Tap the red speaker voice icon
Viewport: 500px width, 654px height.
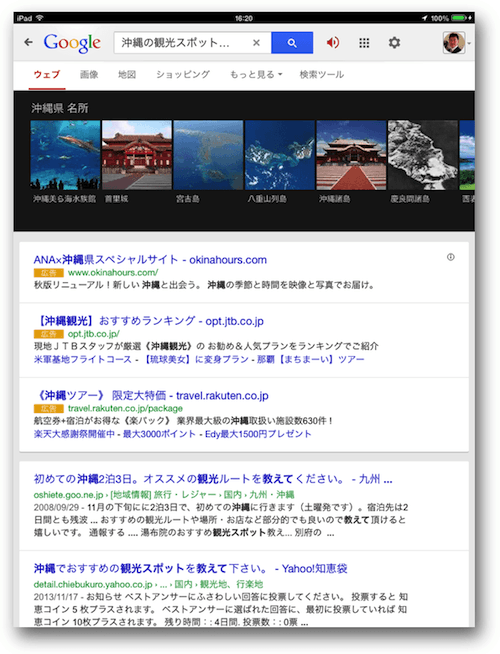(333, 43)
